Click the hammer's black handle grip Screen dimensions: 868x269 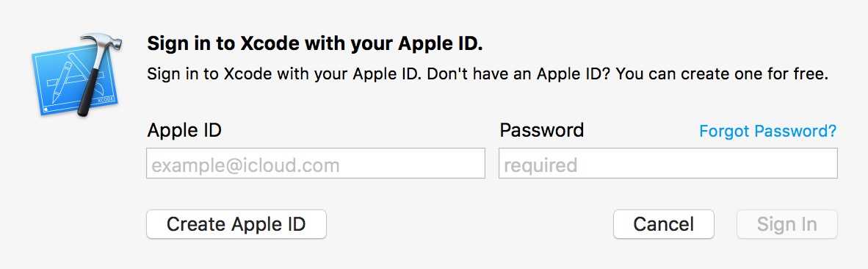(89, 91)
